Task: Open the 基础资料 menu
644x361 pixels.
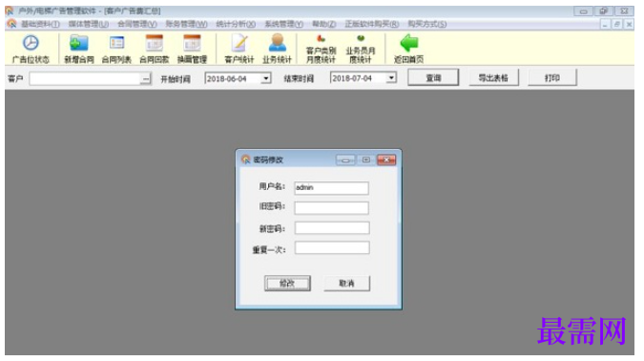Action: click(40, 24)
